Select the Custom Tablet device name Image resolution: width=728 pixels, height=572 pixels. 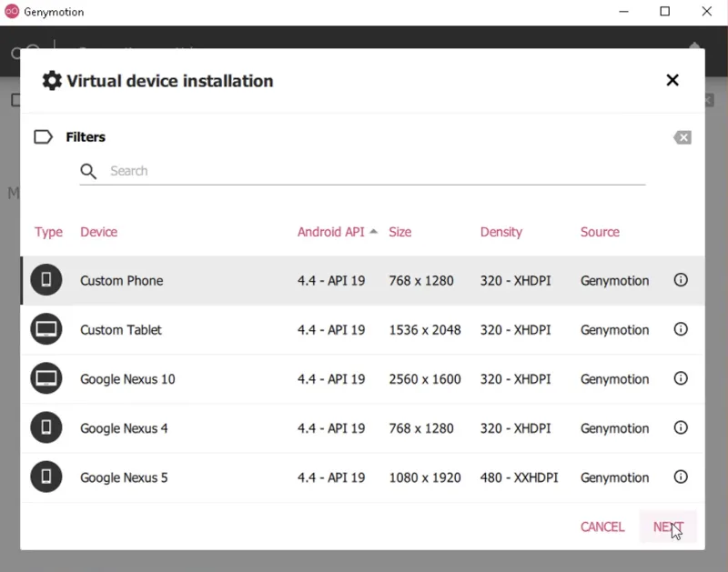point(121,330)
